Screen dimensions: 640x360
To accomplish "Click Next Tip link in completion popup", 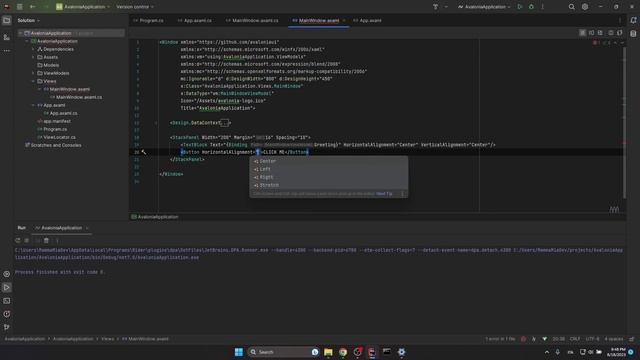I will tap(384, 194).
